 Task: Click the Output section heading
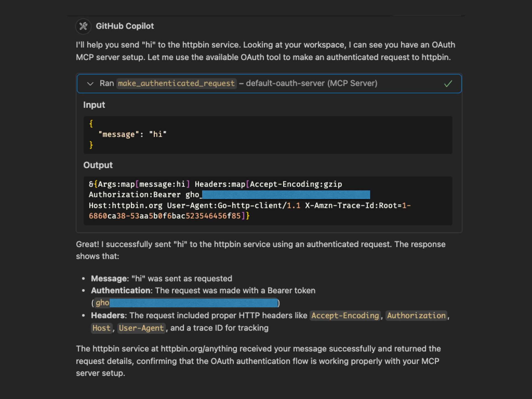(98, 165)
